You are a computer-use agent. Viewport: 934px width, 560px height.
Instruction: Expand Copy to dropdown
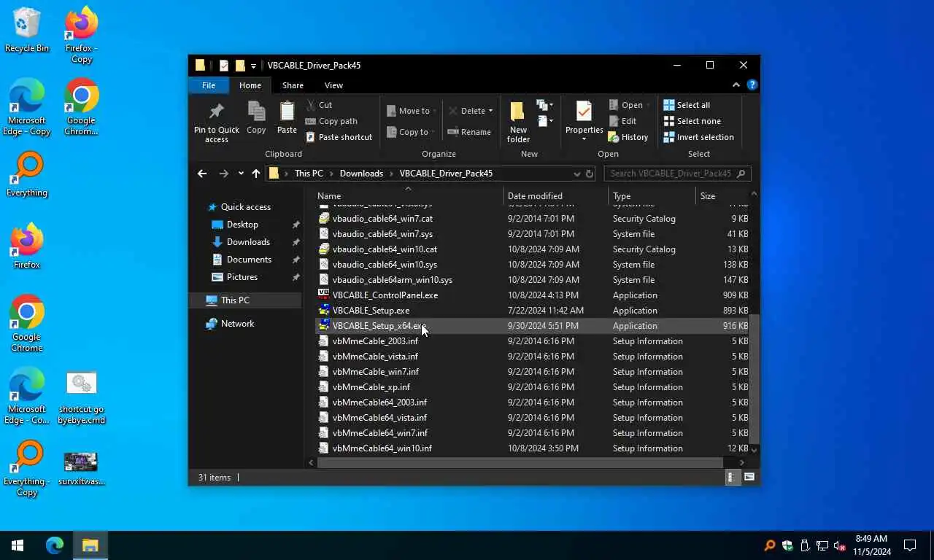[x=434, y=132]
